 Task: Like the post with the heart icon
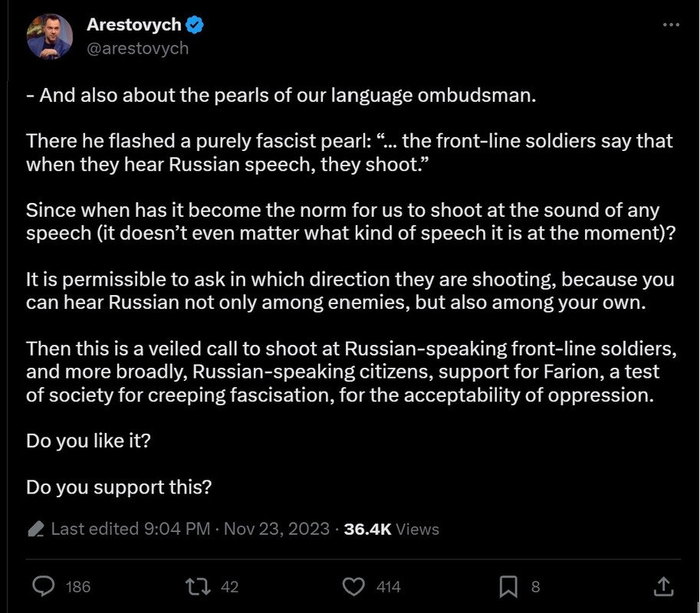click(x=353, y=587)
